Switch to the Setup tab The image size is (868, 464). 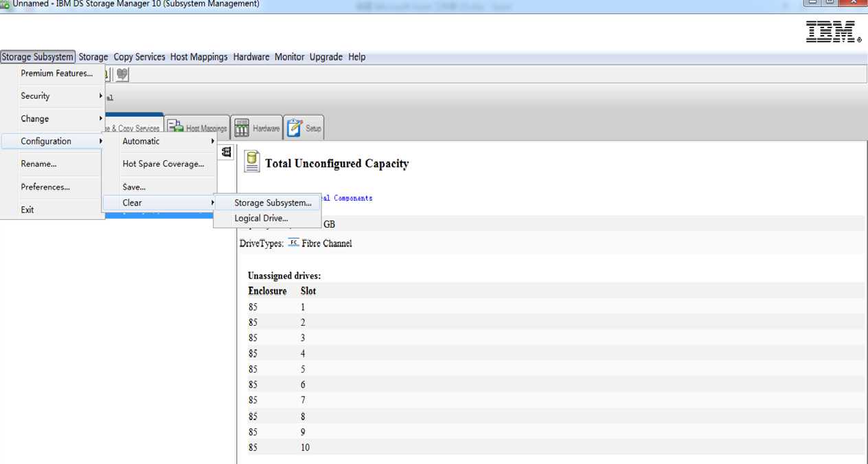point(304,128)
